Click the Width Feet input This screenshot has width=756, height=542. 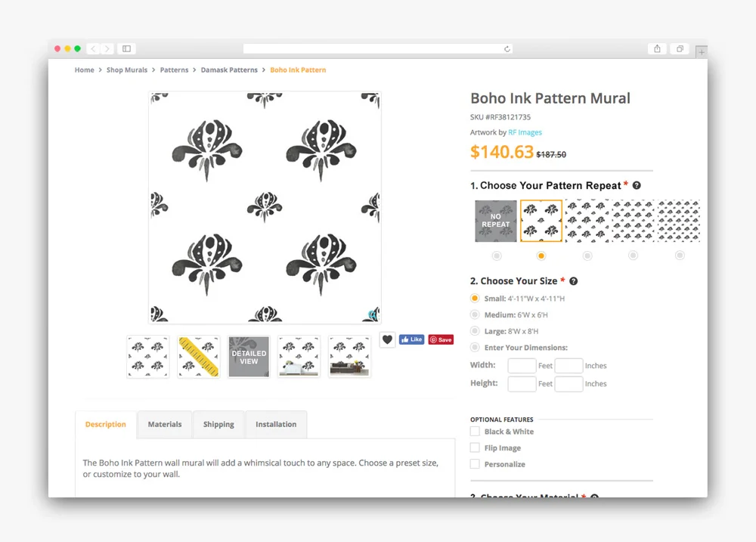click(x=522, y=366)
